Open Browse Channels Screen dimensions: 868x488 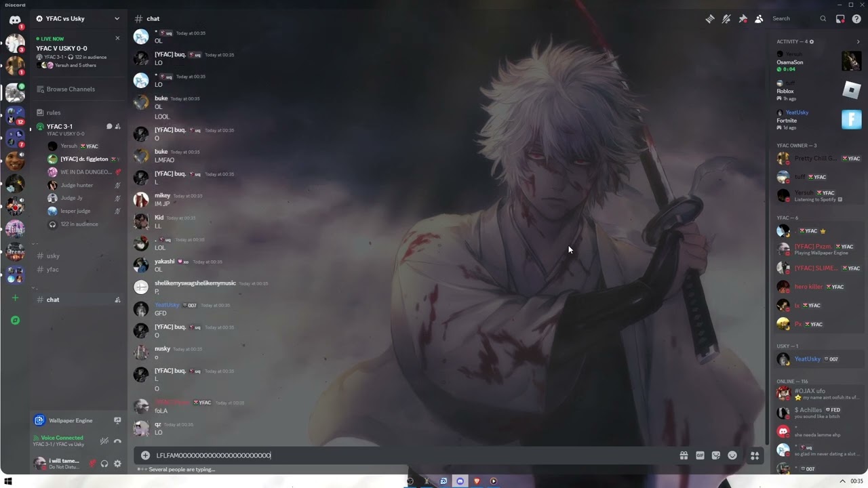tap(79, 89)
